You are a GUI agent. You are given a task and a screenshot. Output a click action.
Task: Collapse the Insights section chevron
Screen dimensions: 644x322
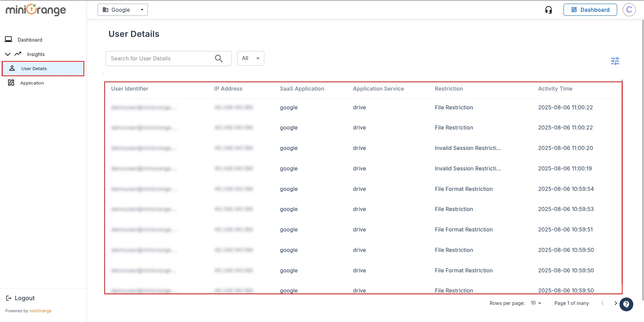tap(8, 54)
